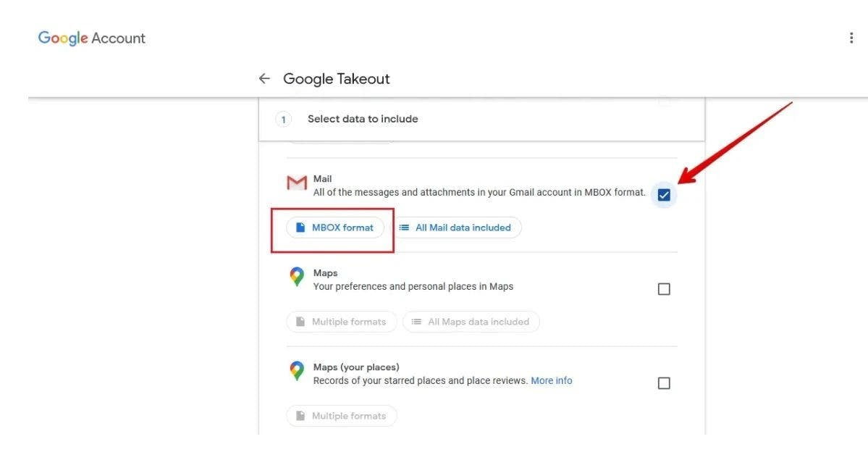The height and width of the screenshot is (455, 868).
Task: Click the Maps service title
Action: (326, 272)
